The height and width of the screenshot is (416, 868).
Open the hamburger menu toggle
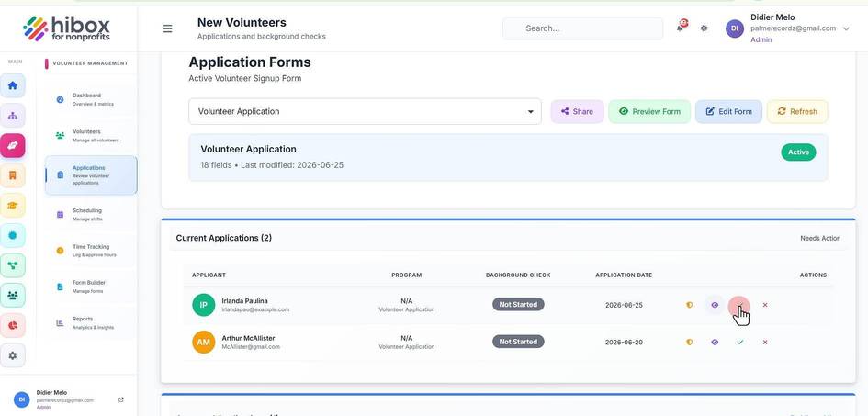pos(167,28)
